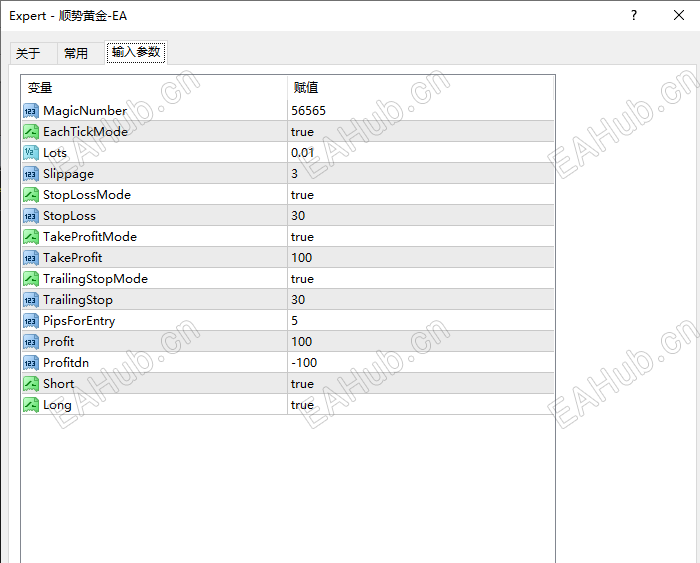Click the integer icon beside TrailingStop

pos(31,300)
